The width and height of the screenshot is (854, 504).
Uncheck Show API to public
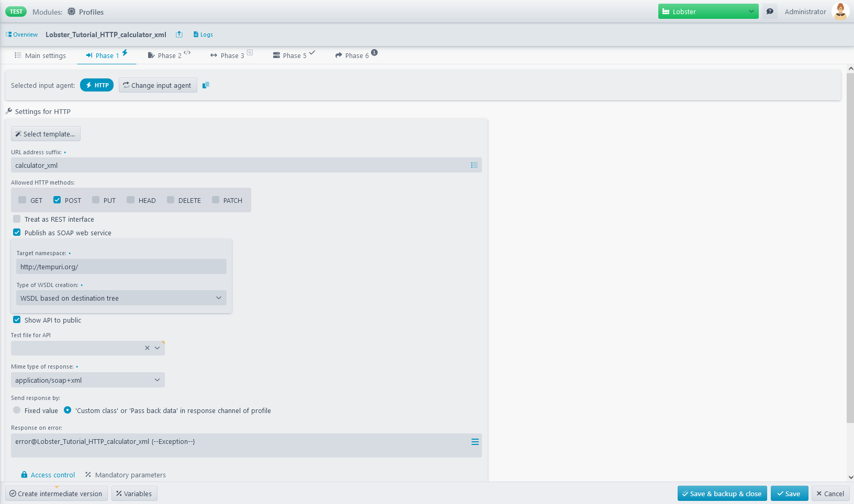[x=17, y=319]
